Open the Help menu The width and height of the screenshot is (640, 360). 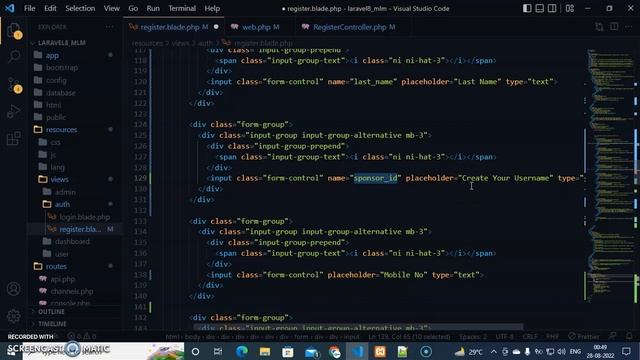[x=212, y=8]
